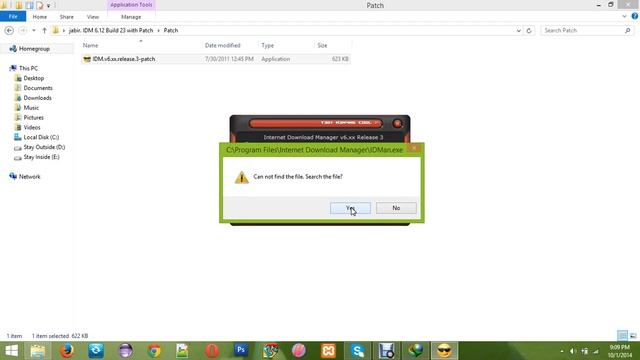The height and width of the screenshot is (360, 640).
Task: Open Videos folder in navigation pane
Action: 32,127
